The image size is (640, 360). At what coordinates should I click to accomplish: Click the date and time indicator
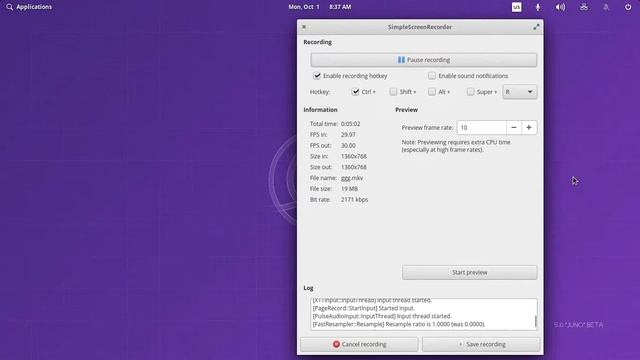click(320, 7)
